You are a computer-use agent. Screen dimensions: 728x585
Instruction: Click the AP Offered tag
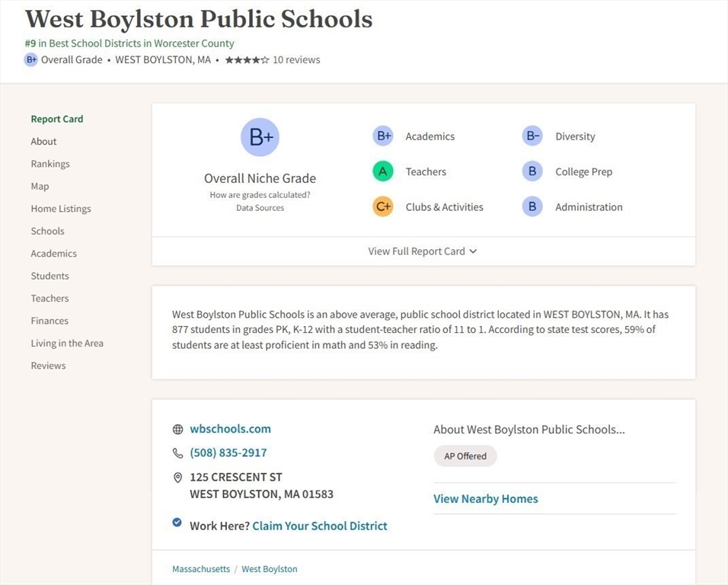465,456
